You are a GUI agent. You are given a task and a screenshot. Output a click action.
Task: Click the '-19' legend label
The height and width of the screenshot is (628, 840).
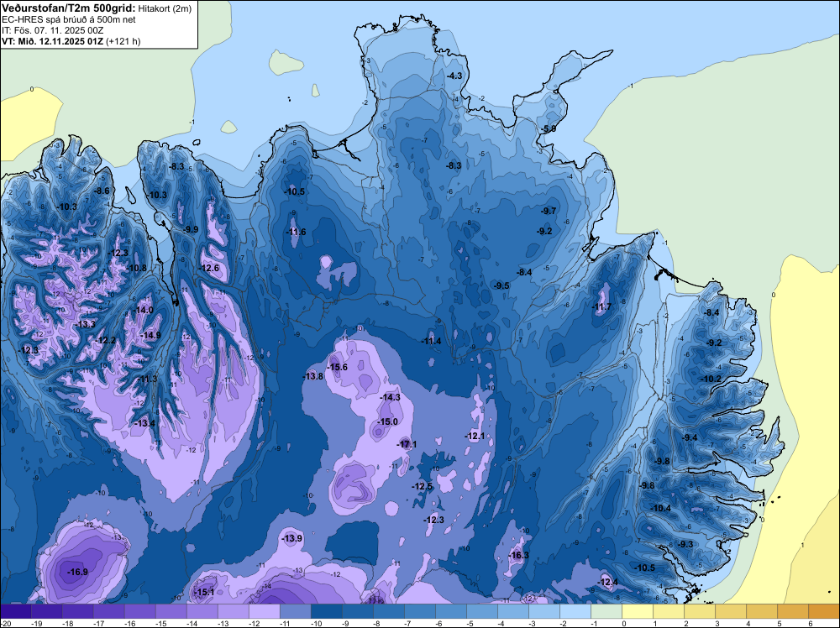pos(36,623)
